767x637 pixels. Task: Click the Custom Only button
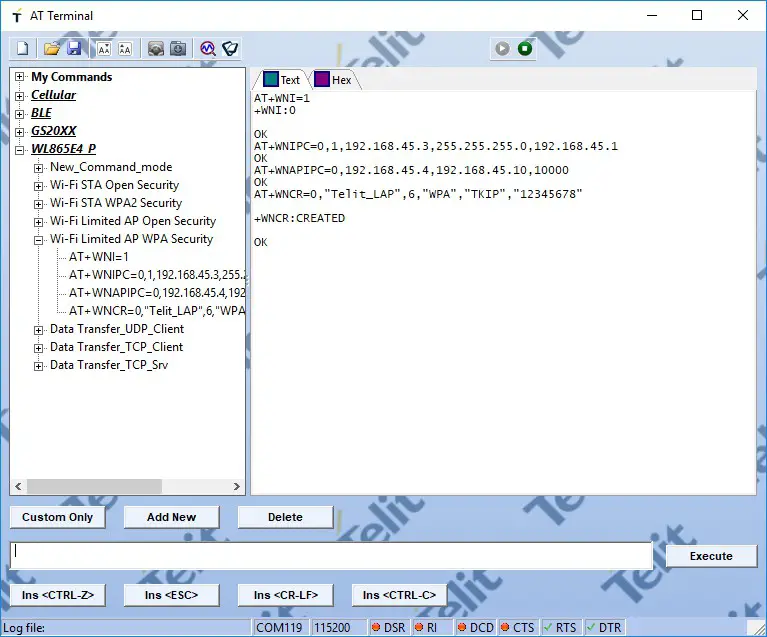(x=57, y=517)
